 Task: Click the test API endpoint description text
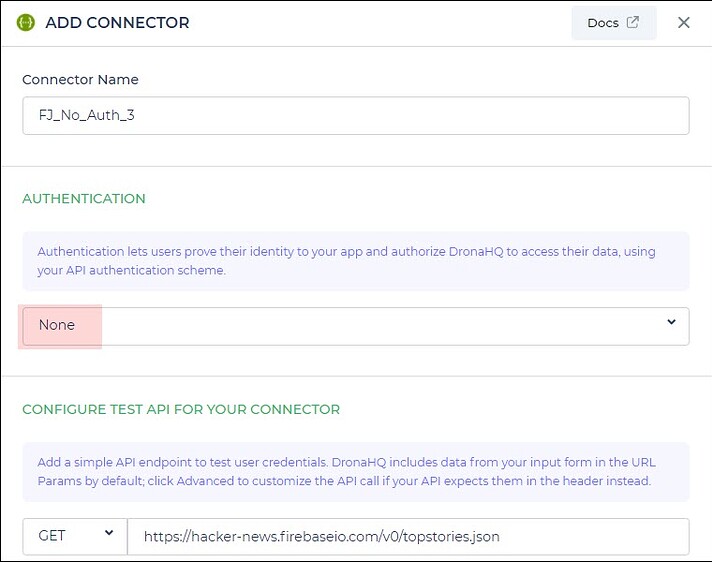pos(346,471)
